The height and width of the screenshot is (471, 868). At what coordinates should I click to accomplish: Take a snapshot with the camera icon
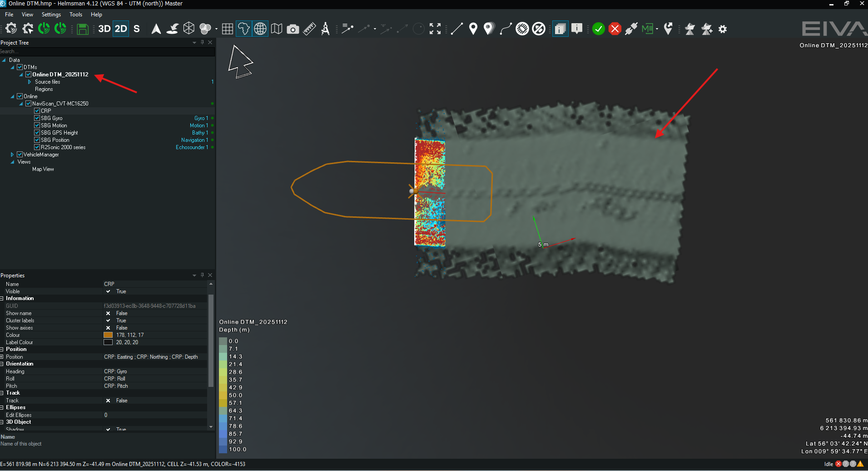click(x=293, y=29)
